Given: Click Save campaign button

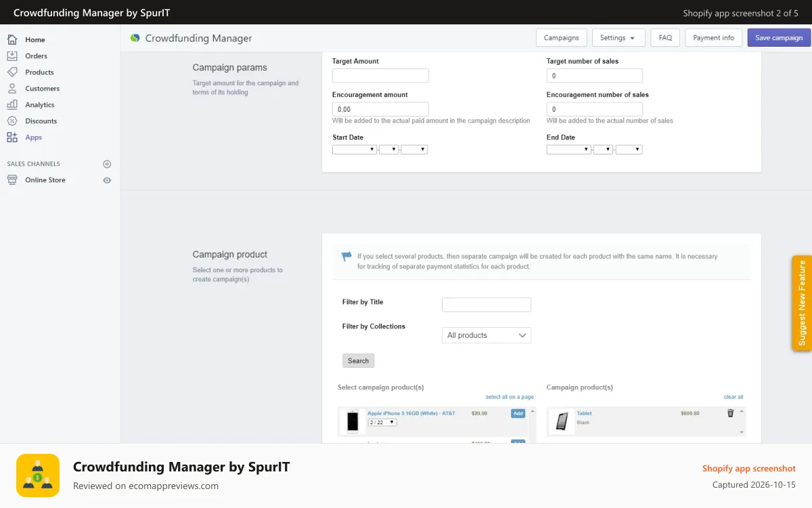Looking at the screenshot, I should [x=779, y=38].
